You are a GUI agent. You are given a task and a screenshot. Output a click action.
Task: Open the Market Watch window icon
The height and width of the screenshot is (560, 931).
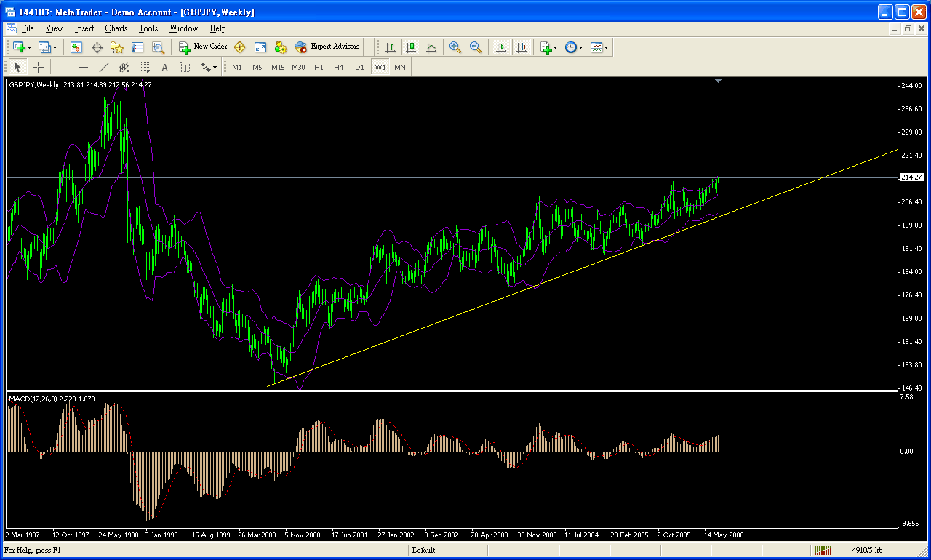click(76, 47)
